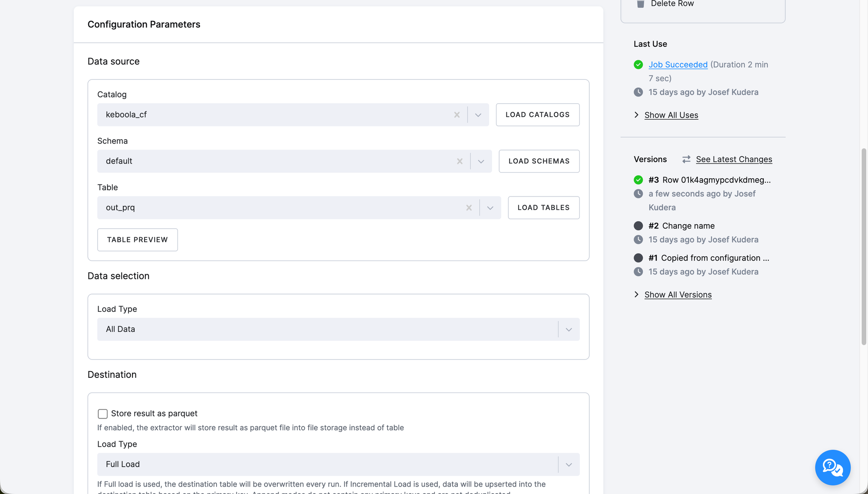Enable Store result as parquet checkbox
868x494 pixels.
[102, 414]
